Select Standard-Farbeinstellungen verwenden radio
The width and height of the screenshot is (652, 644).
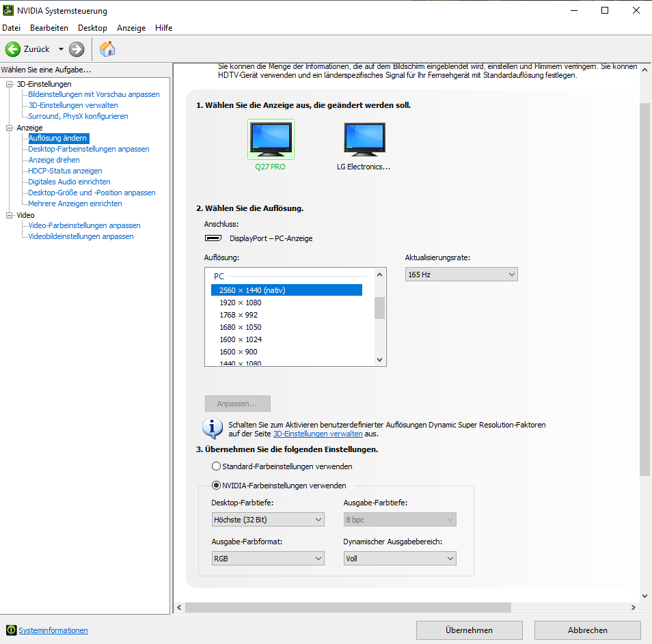[216, 466]
